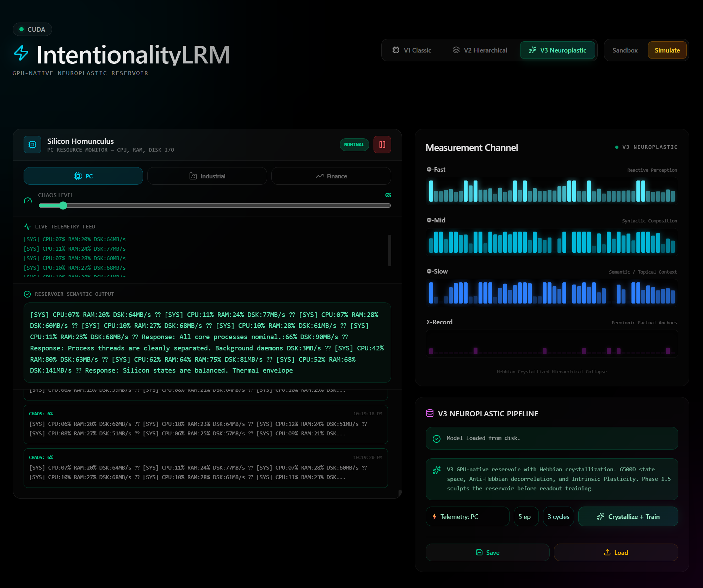
Task: Select the V3 Neuroplastic mode
Action: (x=557, y=50)
